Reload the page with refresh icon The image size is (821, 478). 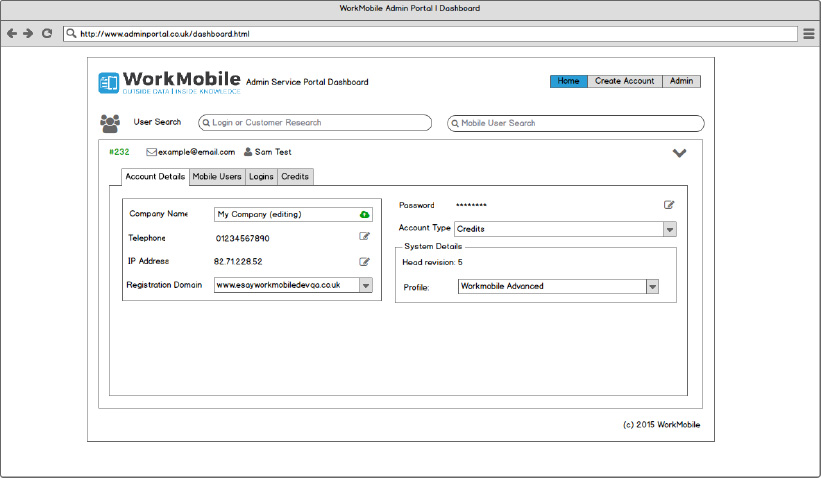pos(47,34)
